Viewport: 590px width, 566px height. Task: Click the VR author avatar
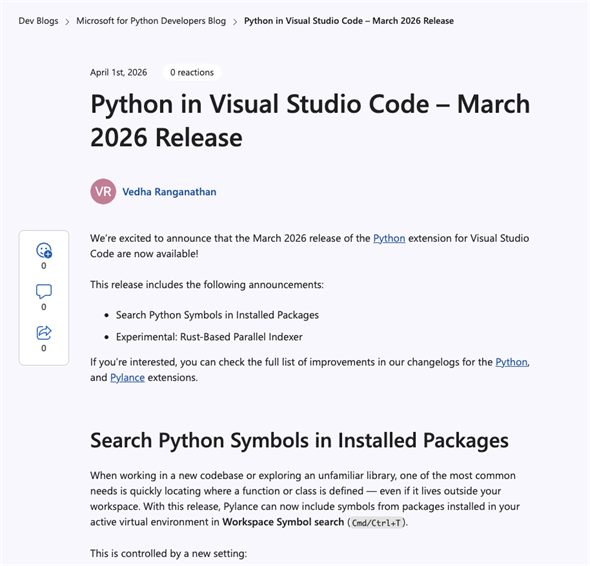click(x=103, y=192)
